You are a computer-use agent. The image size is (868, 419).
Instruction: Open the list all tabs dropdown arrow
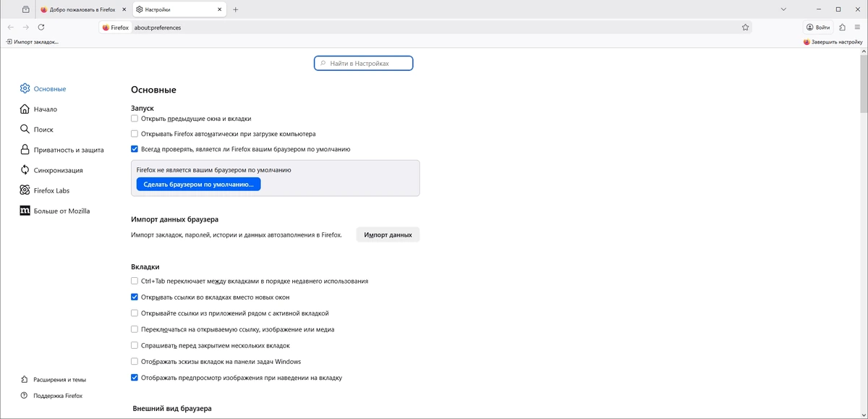click(783, 9)
